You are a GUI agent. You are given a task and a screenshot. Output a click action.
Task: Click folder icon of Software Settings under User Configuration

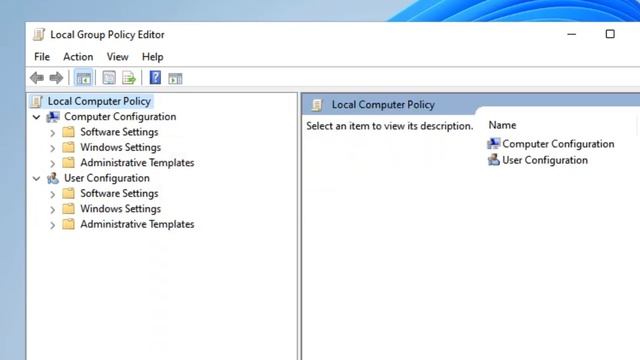(69, 193)
